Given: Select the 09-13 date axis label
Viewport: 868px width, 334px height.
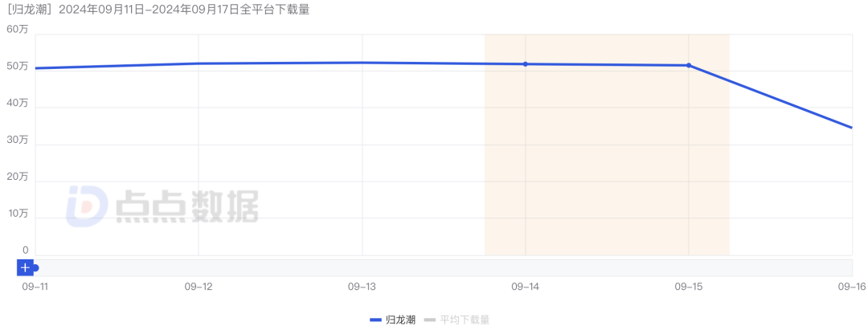Looking at the screenshot, I should pos(361,286).
